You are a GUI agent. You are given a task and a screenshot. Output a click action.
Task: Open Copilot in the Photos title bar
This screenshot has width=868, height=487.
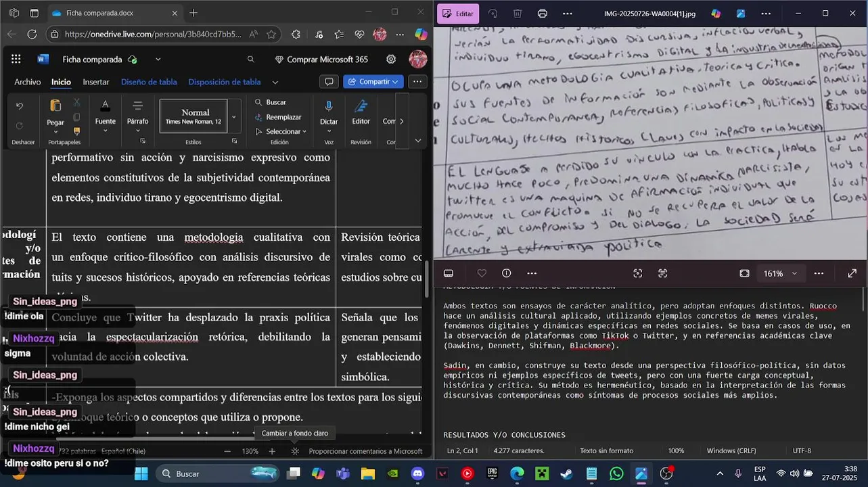(x=716, y=14)
